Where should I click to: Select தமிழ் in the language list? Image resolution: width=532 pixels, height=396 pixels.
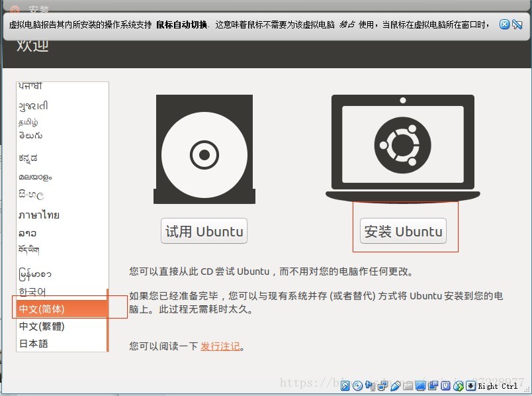62,122
